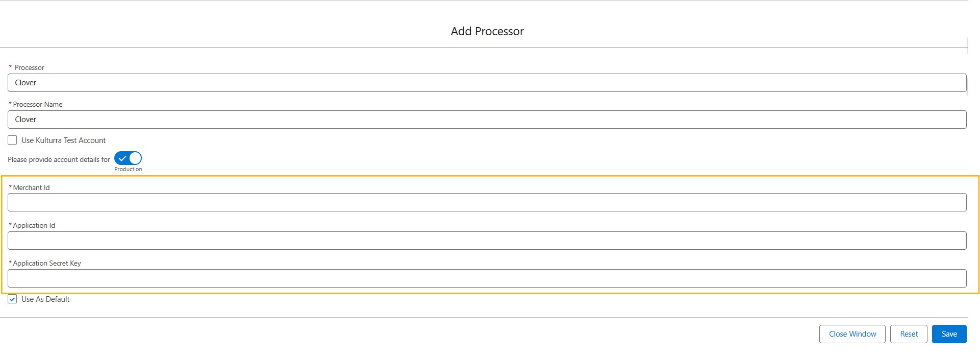Click into the Application Id field
Image resolution: width=980 pixels, height=356 pixels.
coord(487,241)
